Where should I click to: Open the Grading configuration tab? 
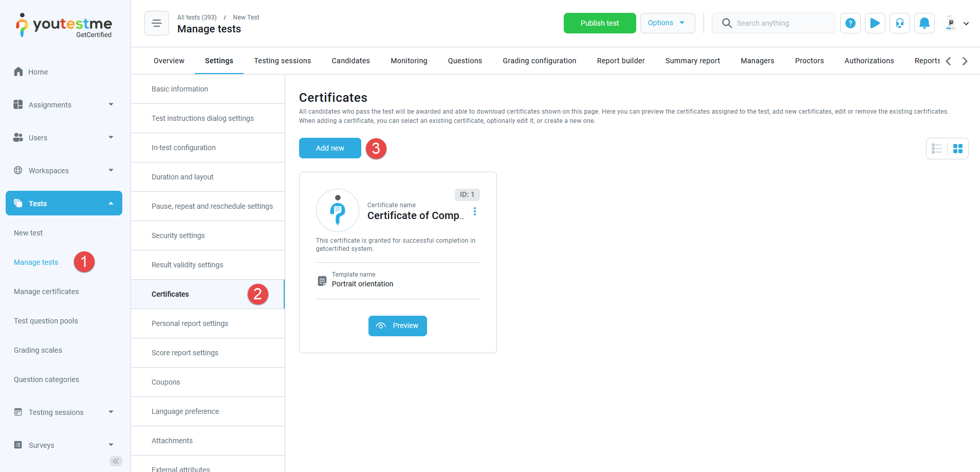tap(539, 61)
